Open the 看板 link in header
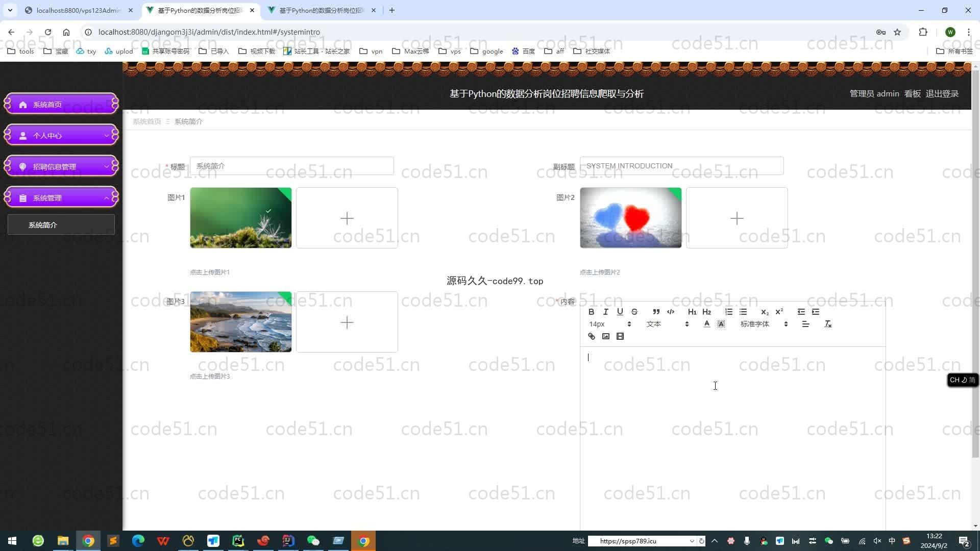Viewport: 980px width, 551px height. coord(912,94)
